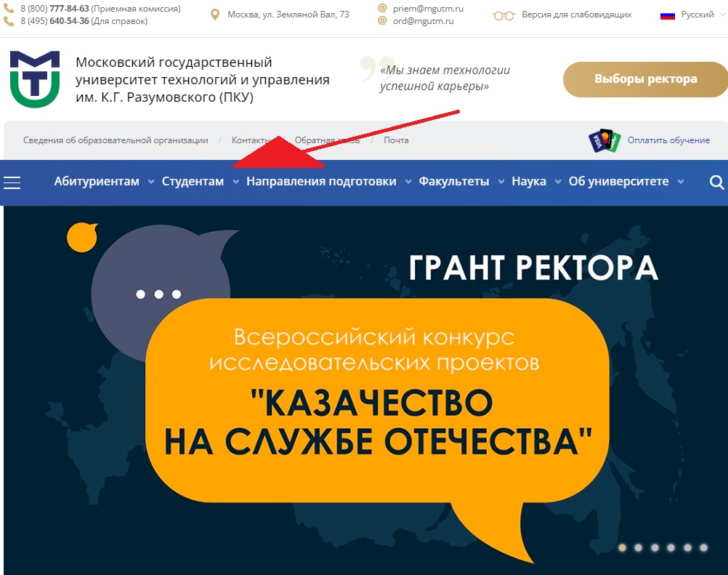The width and height of the screenshot is (728, 575).
Task: Click the Грант ректора banner image
Action: [x=363, y=385]
